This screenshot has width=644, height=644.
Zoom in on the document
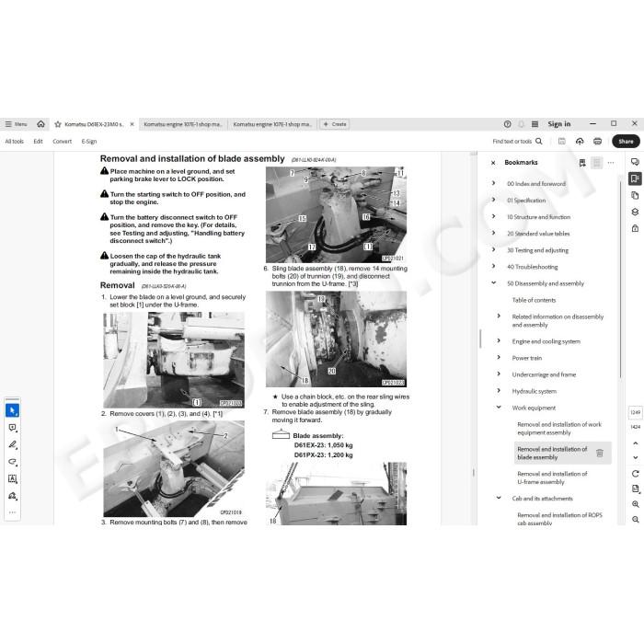click(x=636, y=504)
